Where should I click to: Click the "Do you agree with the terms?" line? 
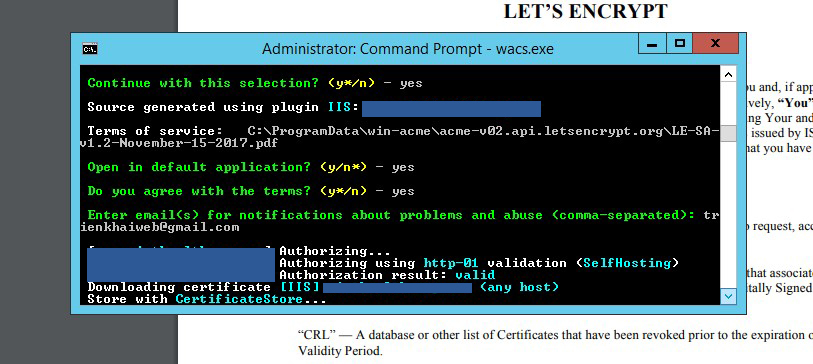click(251, 191)
